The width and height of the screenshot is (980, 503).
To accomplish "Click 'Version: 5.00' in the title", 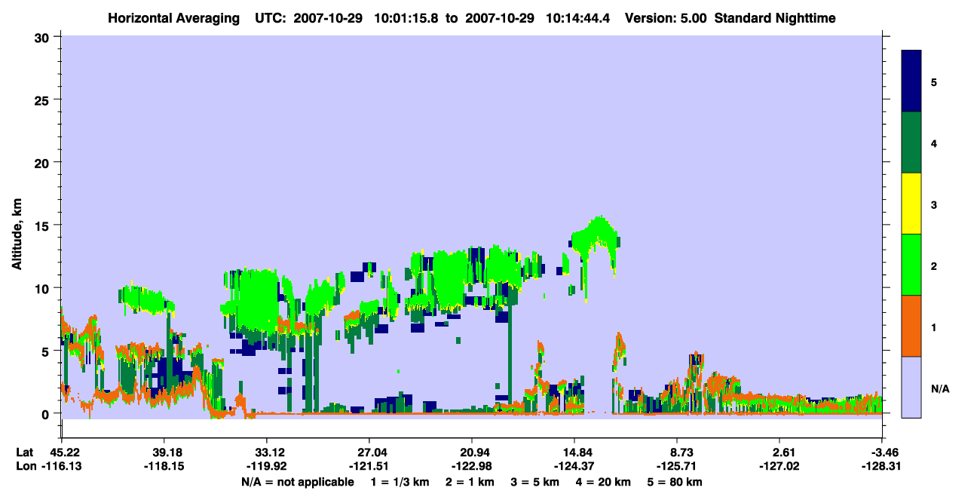I will pos(666,17).
